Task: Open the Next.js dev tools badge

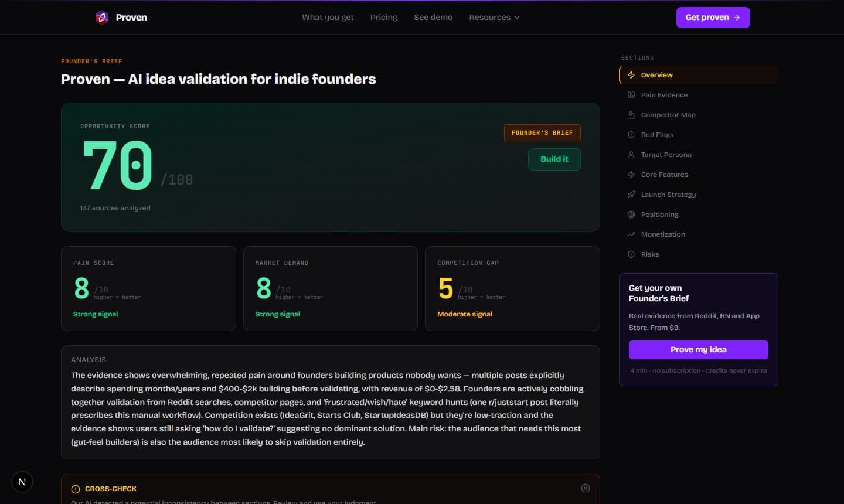Action: [x=22, y=482]
